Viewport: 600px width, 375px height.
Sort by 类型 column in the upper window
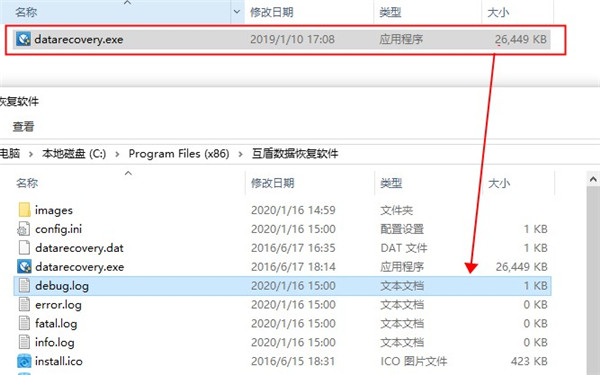[x=390, y=12]
